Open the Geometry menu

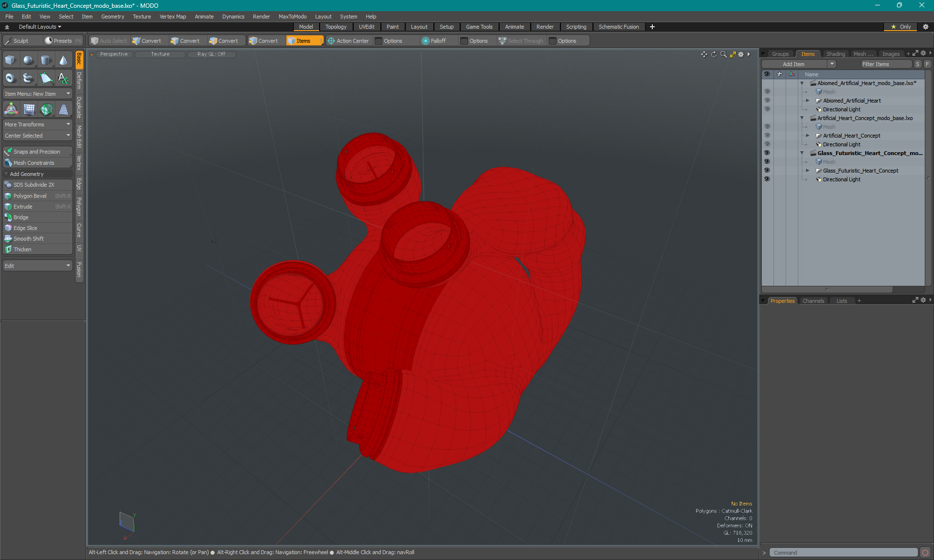(113, 16)
